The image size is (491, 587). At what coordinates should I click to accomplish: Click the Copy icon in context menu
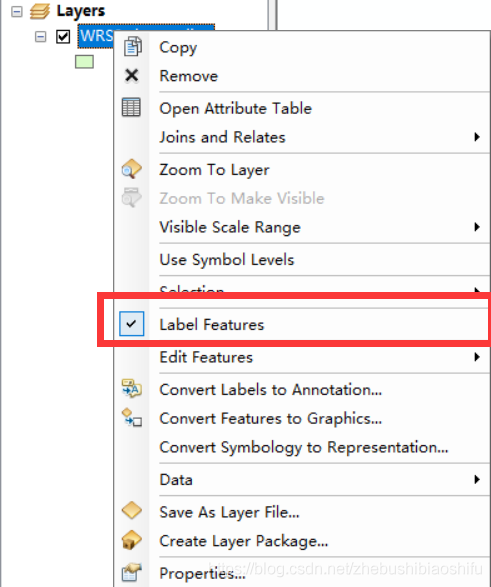(x=132, y=46)
